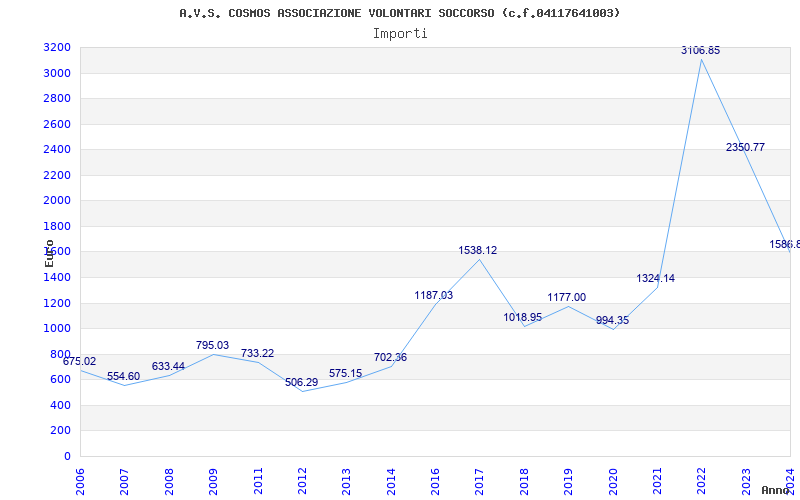Click the 1400 y-axis tick label

tap(57, 278)
